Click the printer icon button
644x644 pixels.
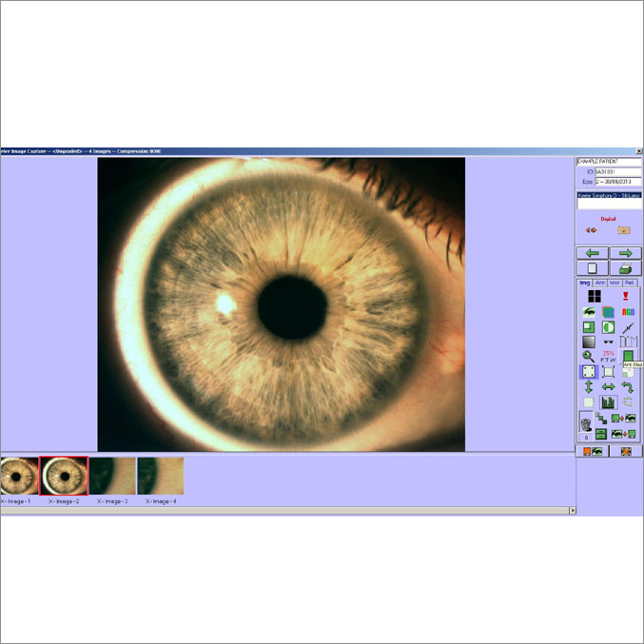625,268
